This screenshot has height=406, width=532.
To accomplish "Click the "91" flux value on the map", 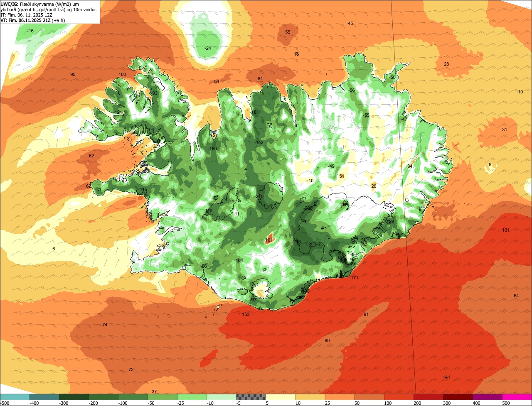I will (x=366, y=314).
